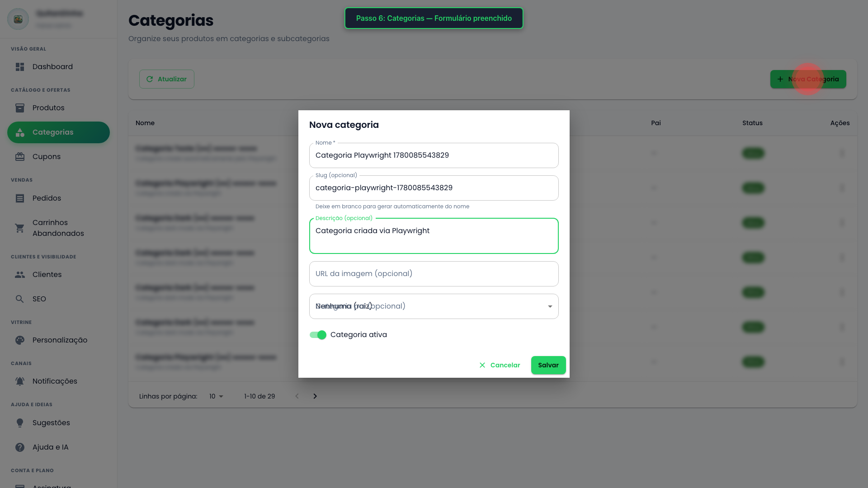Cancel the Nova categoria dialog
This screenshot has height=488, width=868.
500,365
